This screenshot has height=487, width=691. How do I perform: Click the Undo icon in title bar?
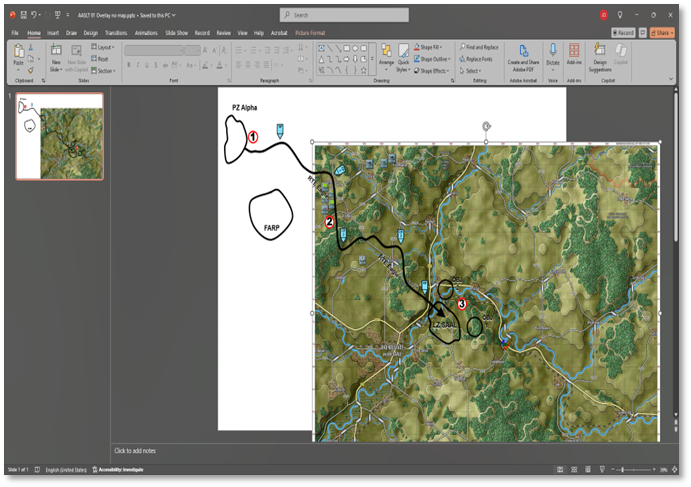tap(35, 15)
